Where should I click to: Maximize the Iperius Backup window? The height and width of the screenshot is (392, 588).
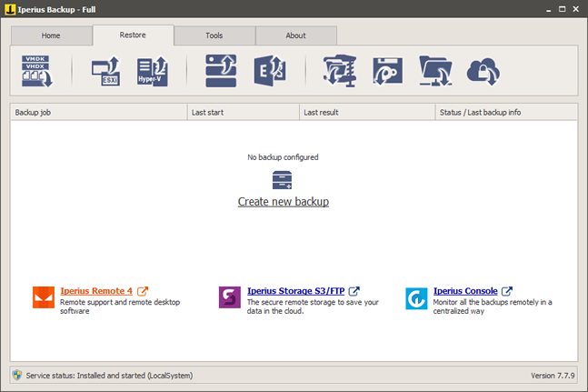click(563, 9)
